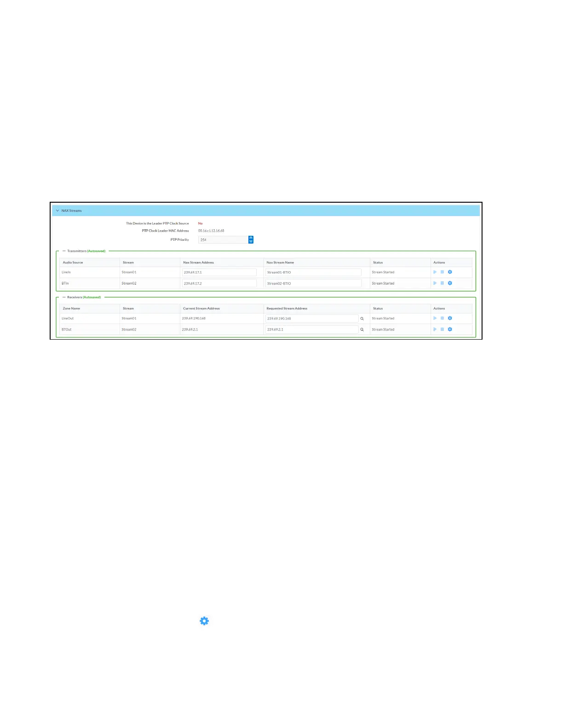The width and height of the screenshot is (563, 728).
Task: Search streams for LineOut receiver
Action: (x=362, y=318)
